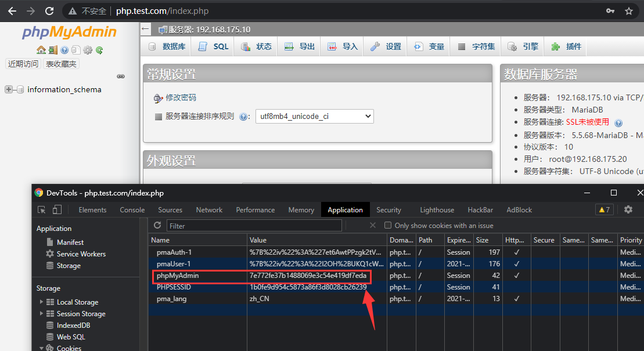644x351 pixels.
Task: Open navigation panel settings gear icon
Action: pos(88,50)
